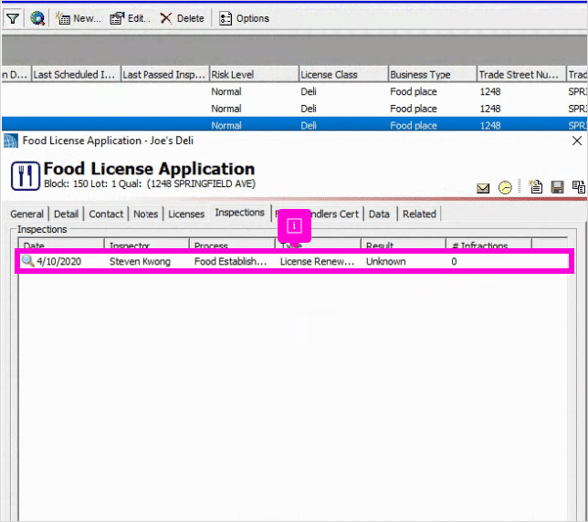Click the new document icon
588x522 pixels.
tap(536, 186)
